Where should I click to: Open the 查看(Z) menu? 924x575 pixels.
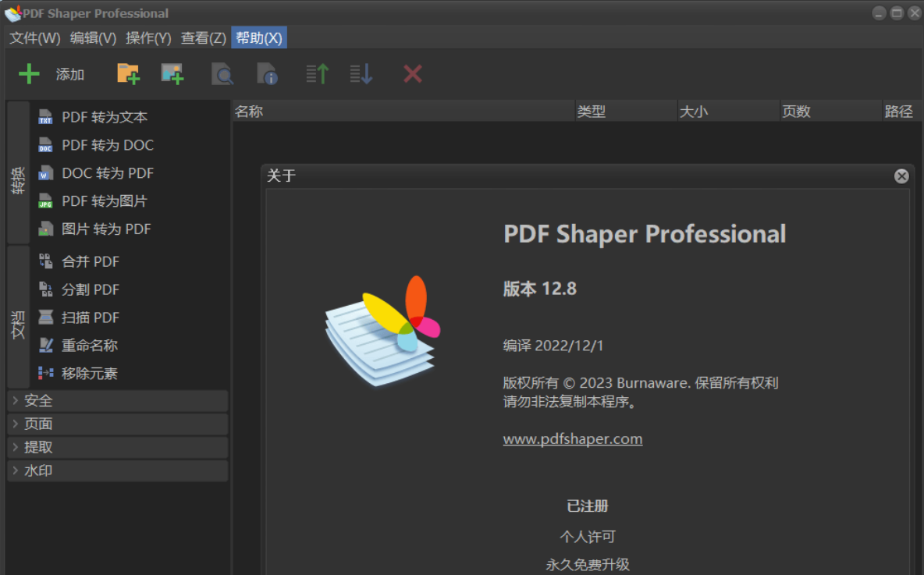(204, 37)
